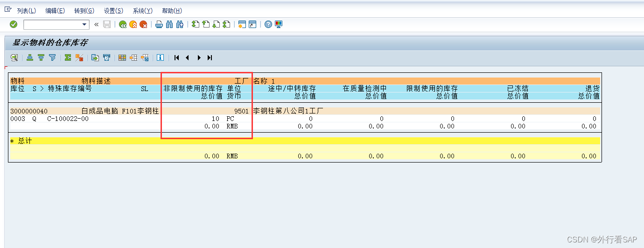Click the Generate shortcut icon
The image size is (644, 248).
pyautogui.click(x=252, y=24)
